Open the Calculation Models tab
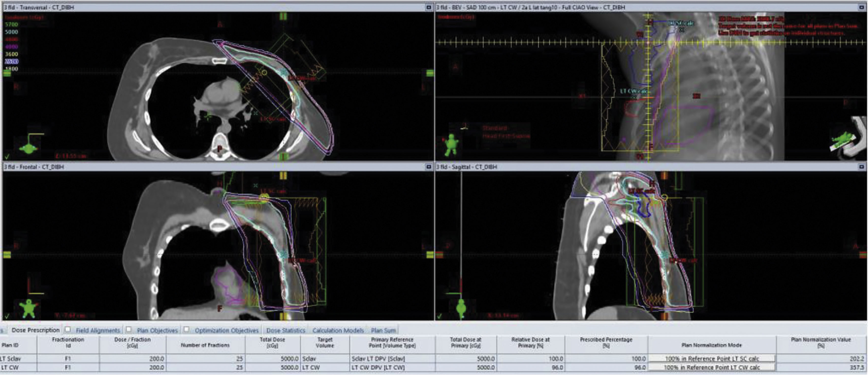The image size is (868, 375). pyautogui.click(x=338, y=330)
